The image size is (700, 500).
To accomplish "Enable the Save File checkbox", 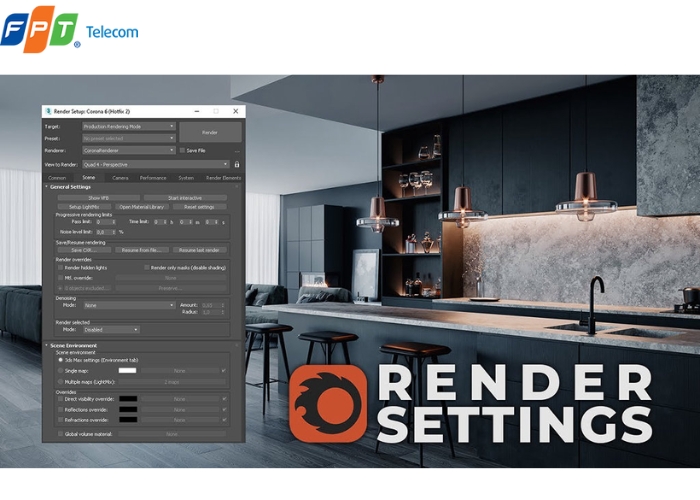I will pyautogui.click(x=182, y=150).
